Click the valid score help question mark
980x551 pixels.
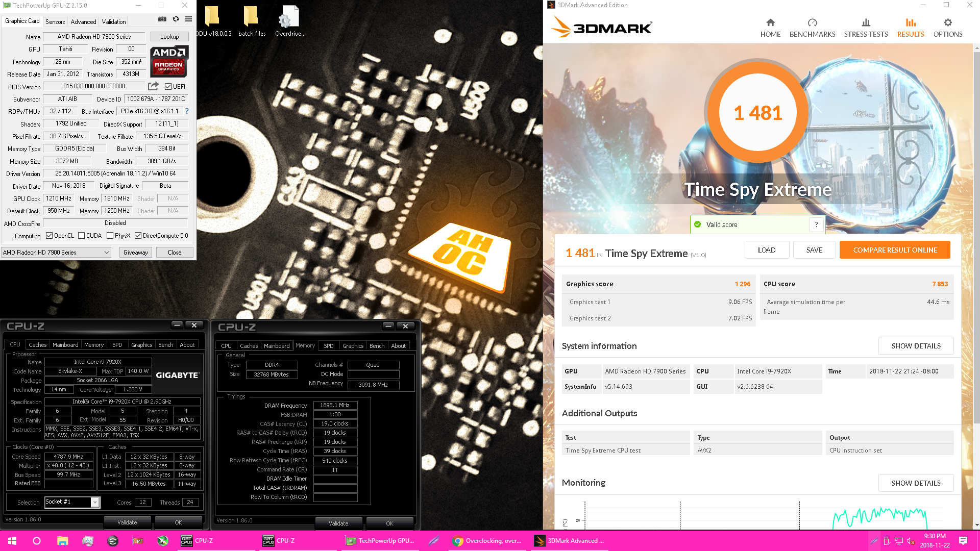pos(816,224)
